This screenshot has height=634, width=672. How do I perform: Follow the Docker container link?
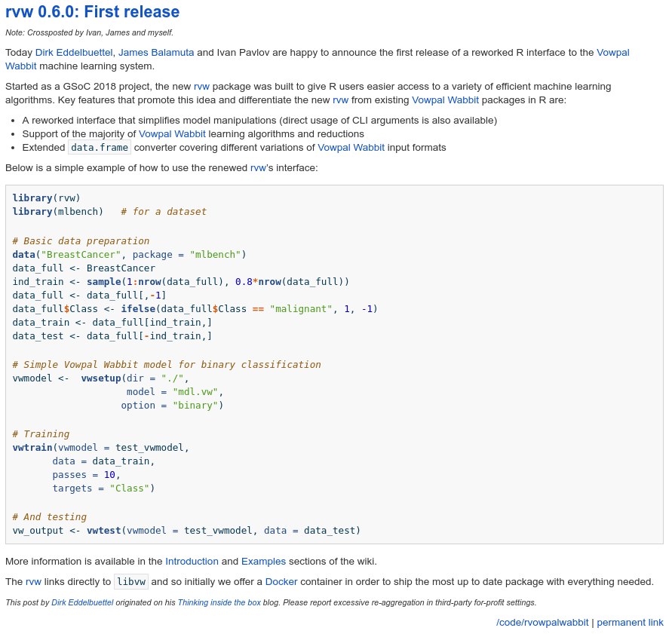(281, 582)
